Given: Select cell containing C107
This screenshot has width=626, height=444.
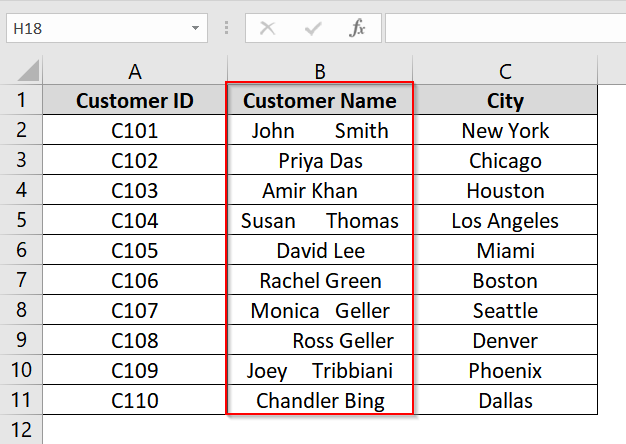Looking at the screenshot, I should [x=135, y=309].
